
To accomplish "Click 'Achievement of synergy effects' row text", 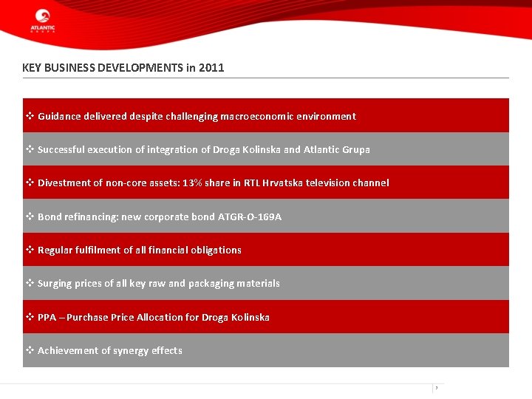I will coord(109,350).
